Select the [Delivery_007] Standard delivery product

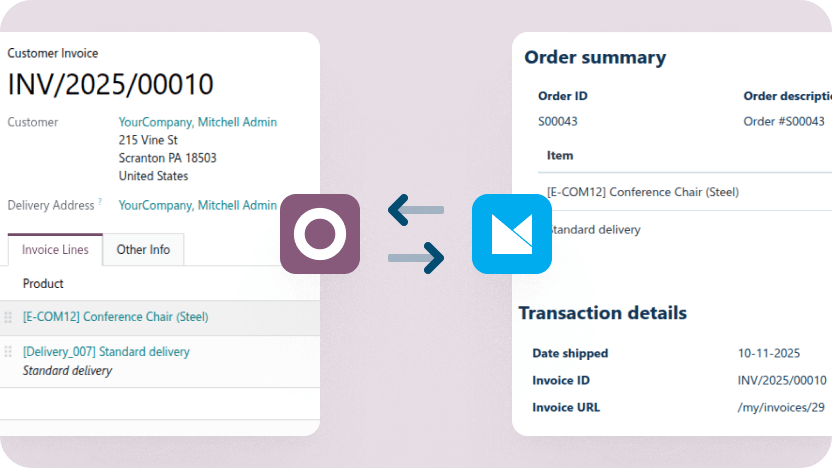(106, 352)
